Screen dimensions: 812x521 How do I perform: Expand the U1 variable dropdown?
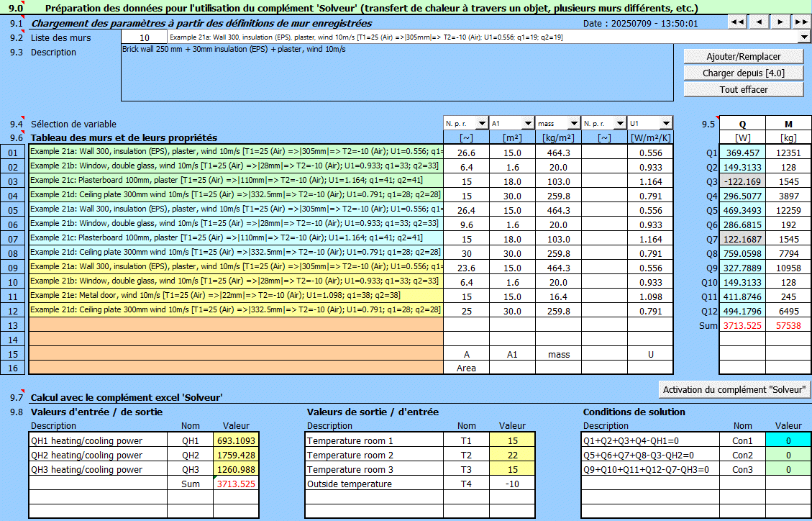point(665,124)
